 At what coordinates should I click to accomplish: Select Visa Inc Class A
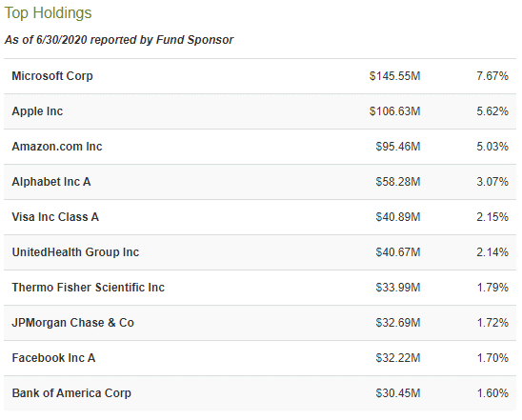[55, 217]
